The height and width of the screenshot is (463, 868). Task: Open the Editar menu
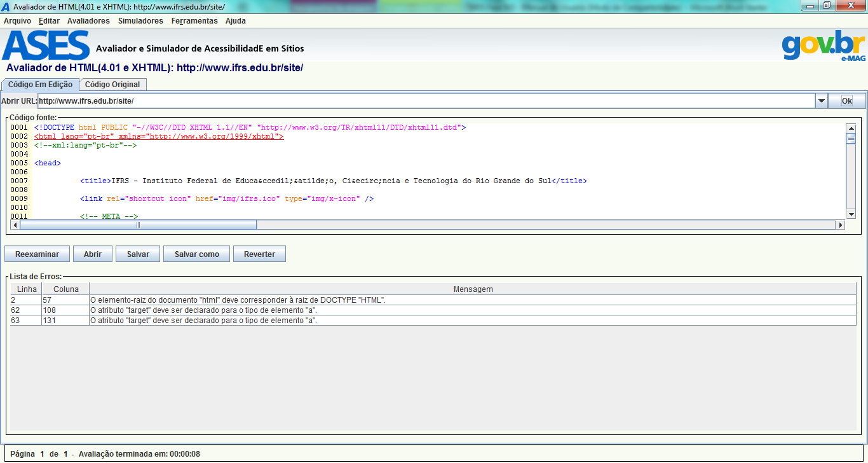49,21
